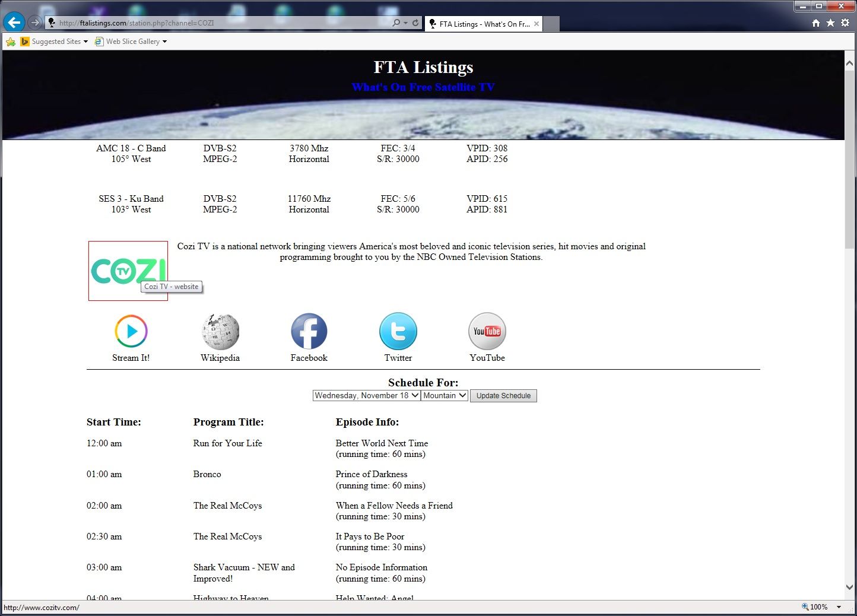This screenshot has width=857, height=616.
Task: Open the address bar autocomplete dropdown arrow
Action: point(405,23)
